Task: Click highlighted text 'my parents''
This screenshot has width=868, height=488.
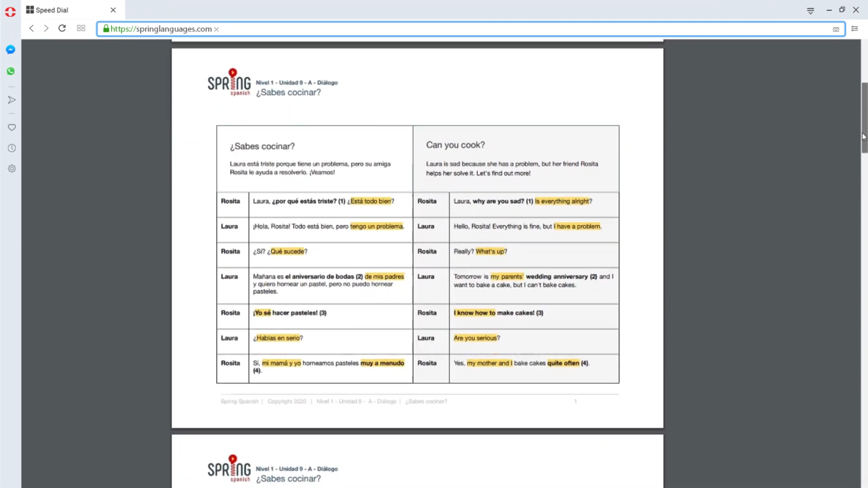Action: click(507, 277)
